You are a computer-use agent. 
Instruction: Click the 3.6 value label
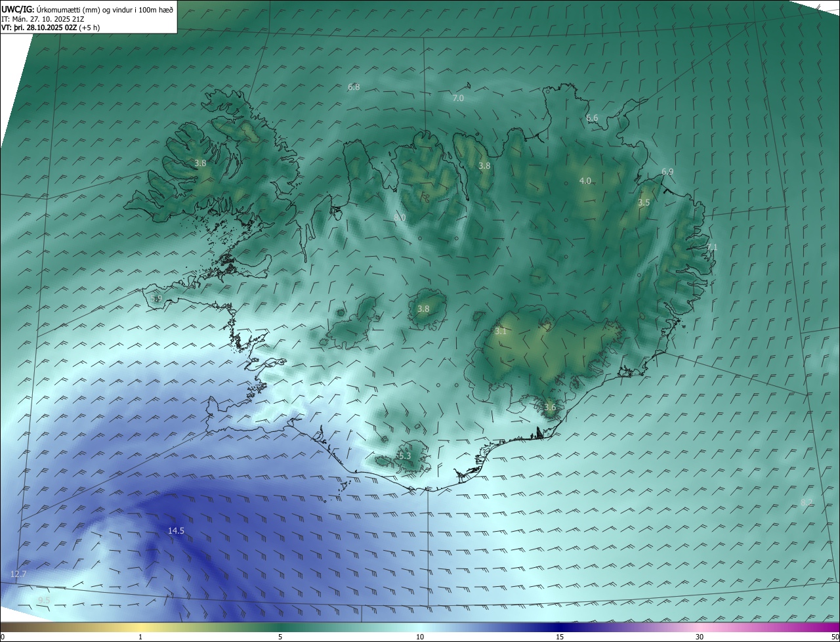(x=550, y=407)
